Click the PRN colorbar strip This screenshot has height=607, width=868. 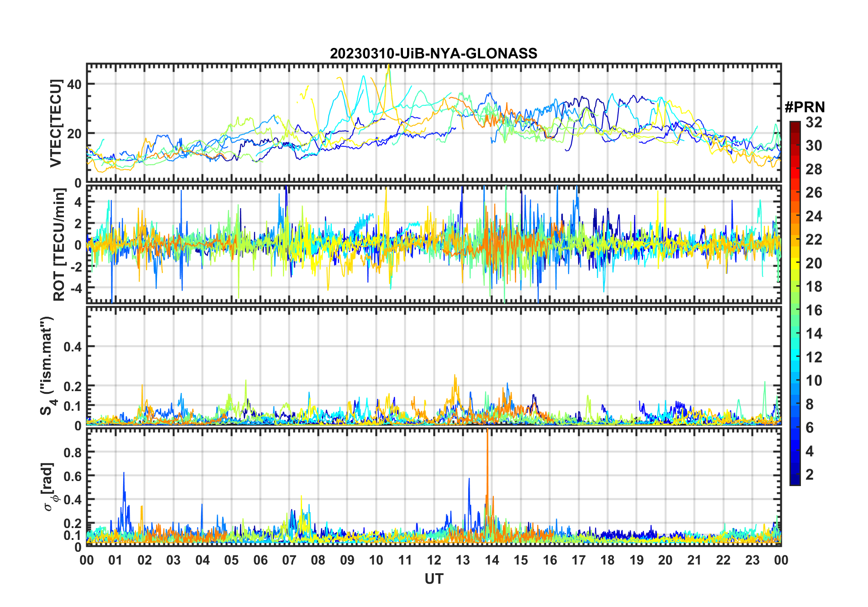coord(795,303)
